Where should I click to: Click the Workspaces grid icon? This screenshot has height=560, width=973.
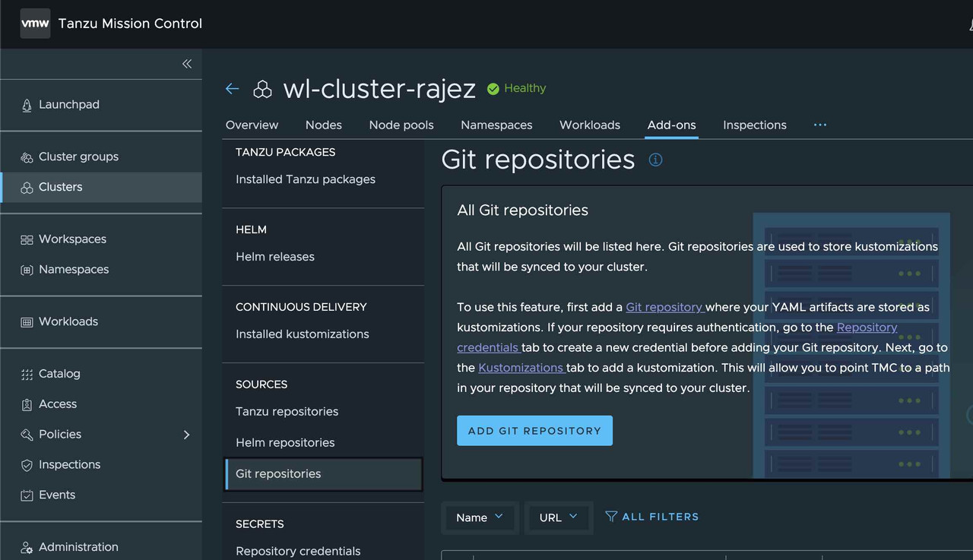27,239
